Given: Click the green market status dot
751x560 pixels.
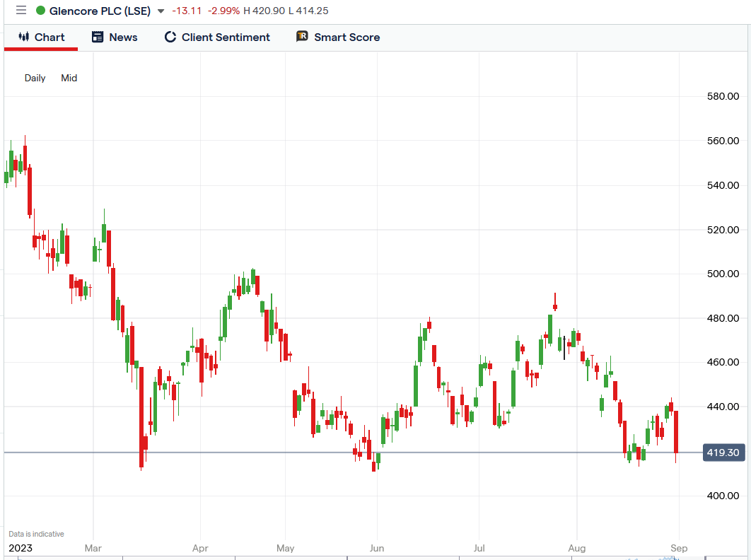Looking at the screenshot, I should click(41, 11).
